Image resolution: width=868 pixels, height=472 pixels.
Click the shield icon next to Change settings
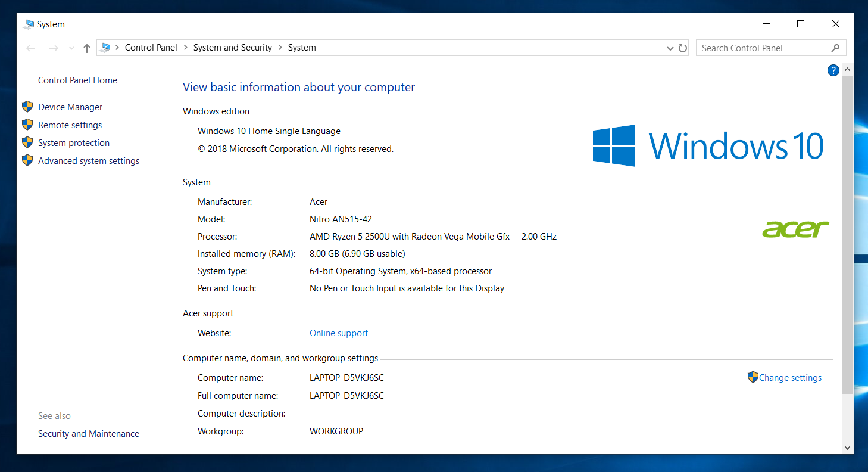pyautogui.click(x=753, y=377)
